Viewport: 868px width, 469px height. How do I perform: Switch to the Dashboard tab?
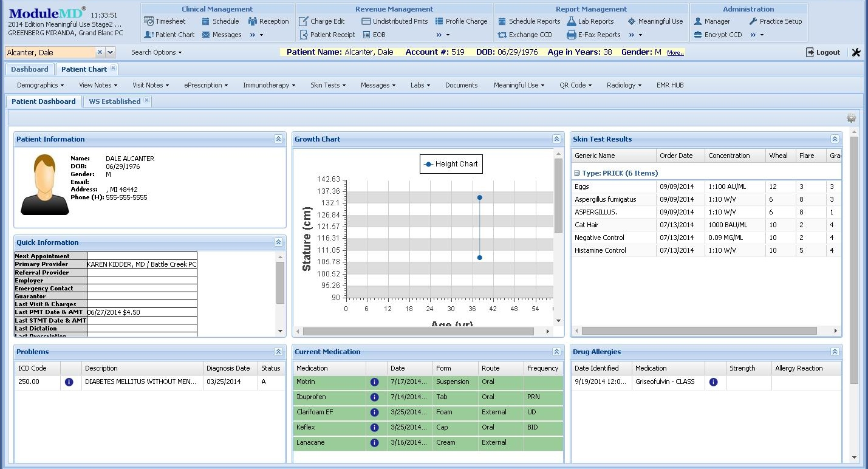pyautogui.click(x=29, y=69)
